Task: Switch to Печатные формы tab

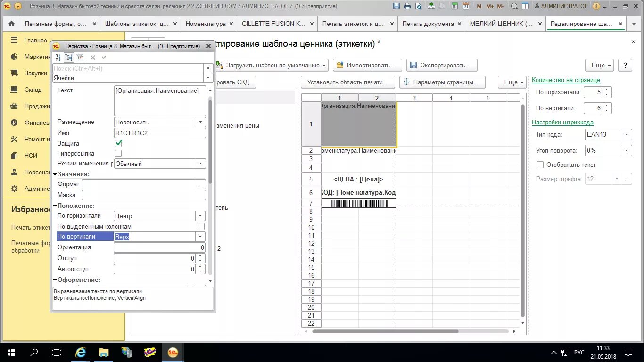Action: coord(56,24)
